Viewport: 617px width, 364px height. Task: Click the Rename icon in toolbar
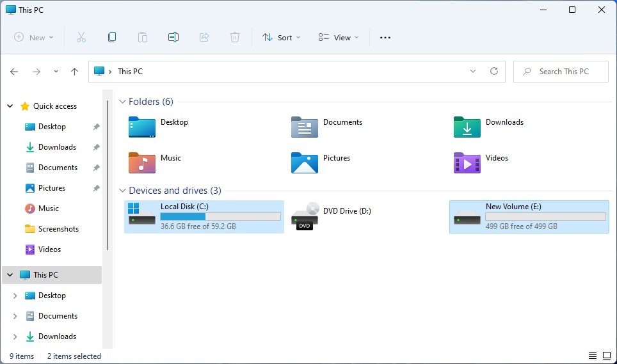point(173,37)
